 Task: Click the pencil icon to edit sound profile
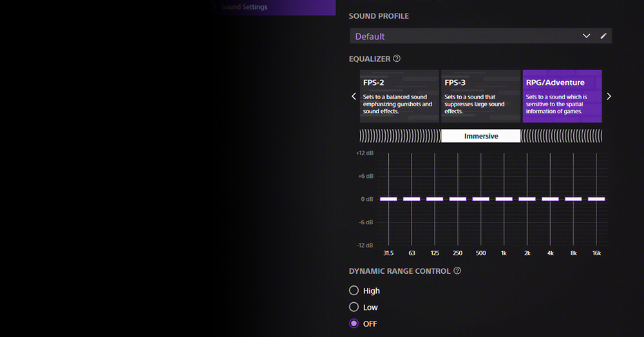click(603, 36)
